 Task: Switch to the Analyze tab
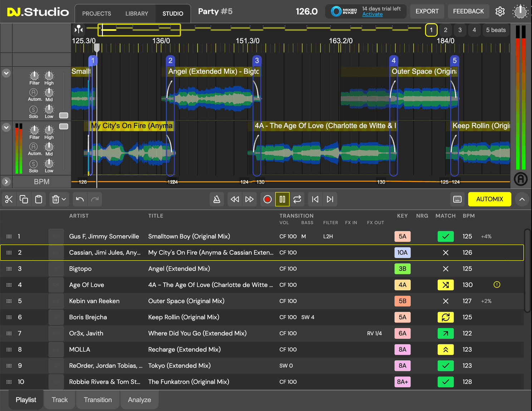[x=140, y=400]
